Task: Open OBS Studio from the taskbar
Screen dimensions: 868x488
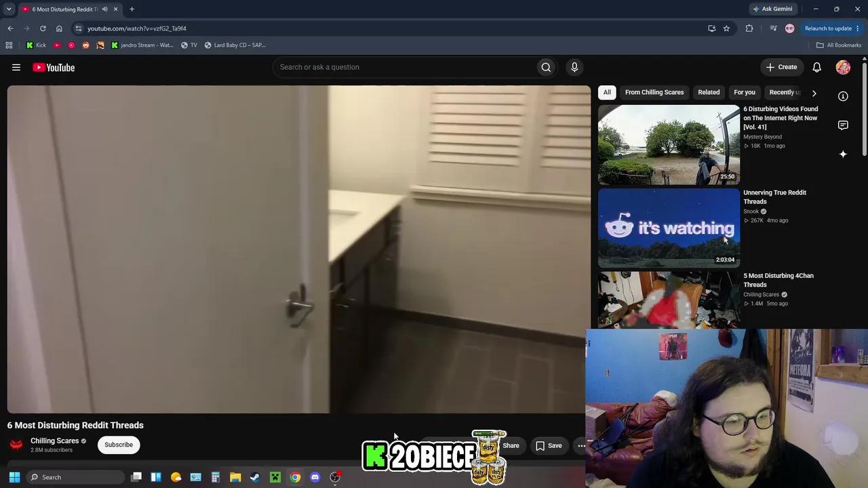Action: coord(335,477)
